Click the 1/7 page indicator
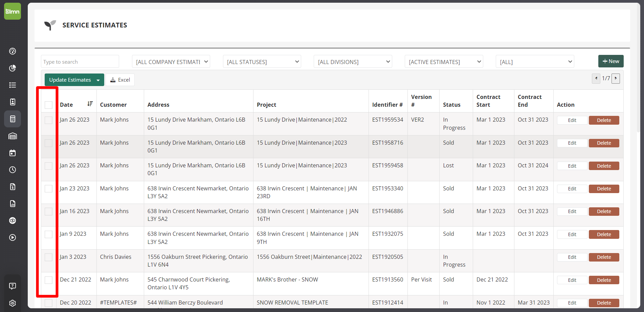 pyautogui.click(x=606, y=79)
